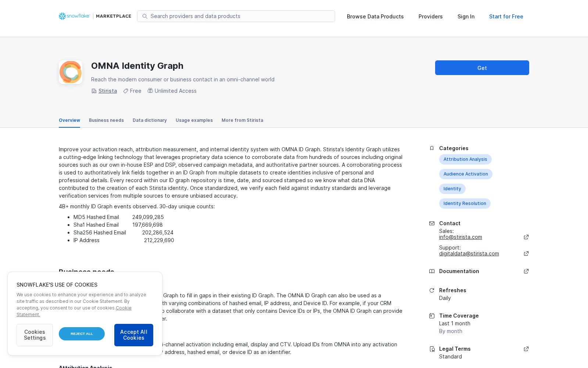Viewport: 588px width, 368px height.
Task: Click the Legal Terms document icon
Action: pos(432,349)
